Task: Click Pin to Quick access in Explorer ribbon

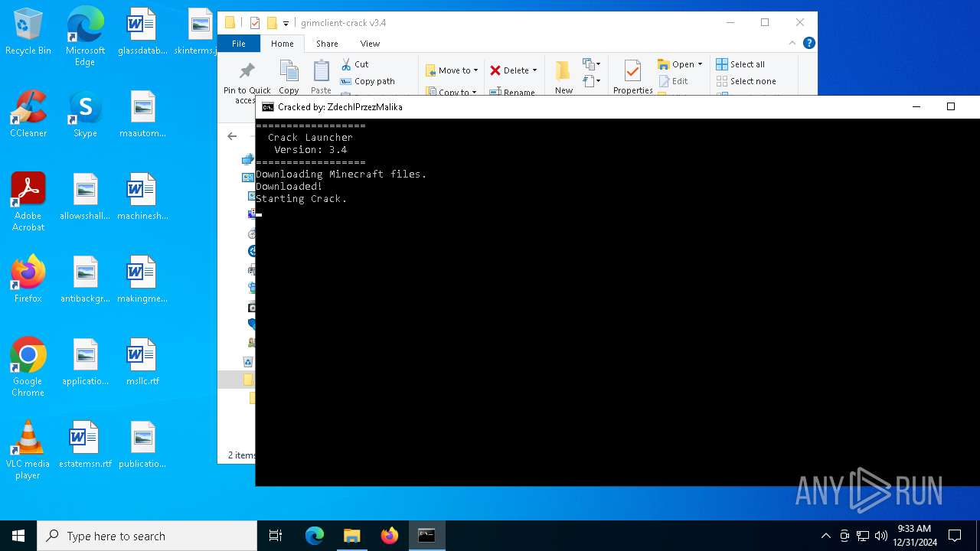Action: pos(247,83)
